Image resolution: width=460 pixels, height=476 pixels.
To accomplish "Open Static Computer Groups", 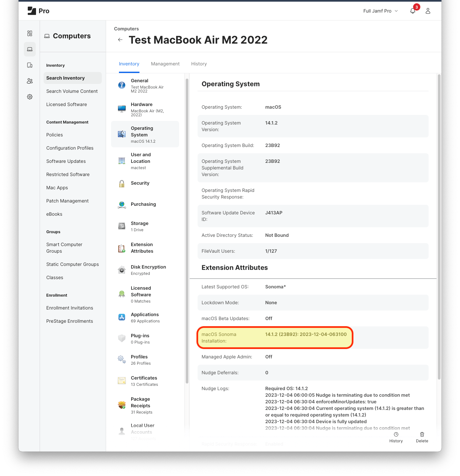I will tap(72, 264).
